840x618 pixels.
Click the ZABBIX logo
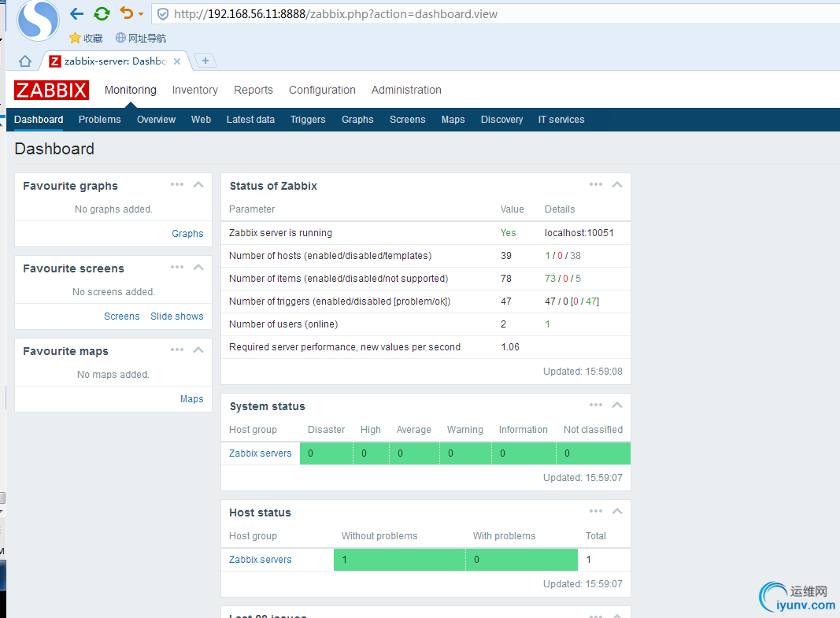click(51, 90)
